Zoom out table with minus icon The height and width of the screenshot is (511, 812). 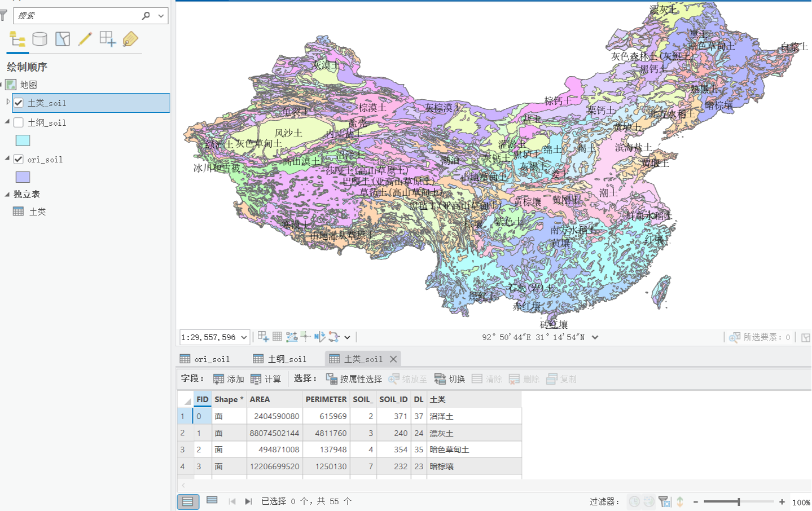[x=696, y=501]
